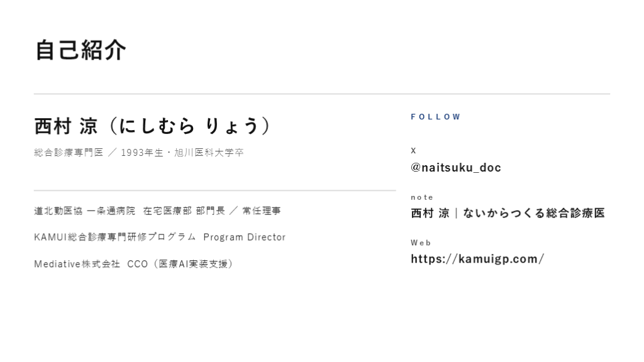Click the KAMUI総合診療専門研修プログラム text

coord(115,238)
